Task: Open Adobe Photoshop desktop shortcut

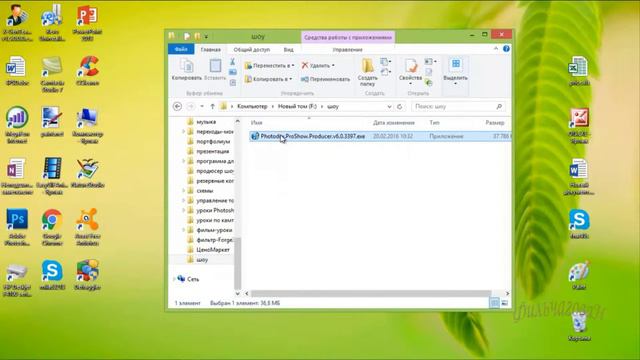Action: tap(17, 227)
